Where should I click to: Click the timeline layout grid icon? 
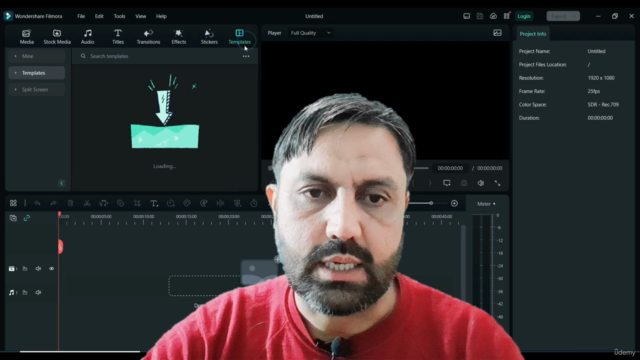13,203
